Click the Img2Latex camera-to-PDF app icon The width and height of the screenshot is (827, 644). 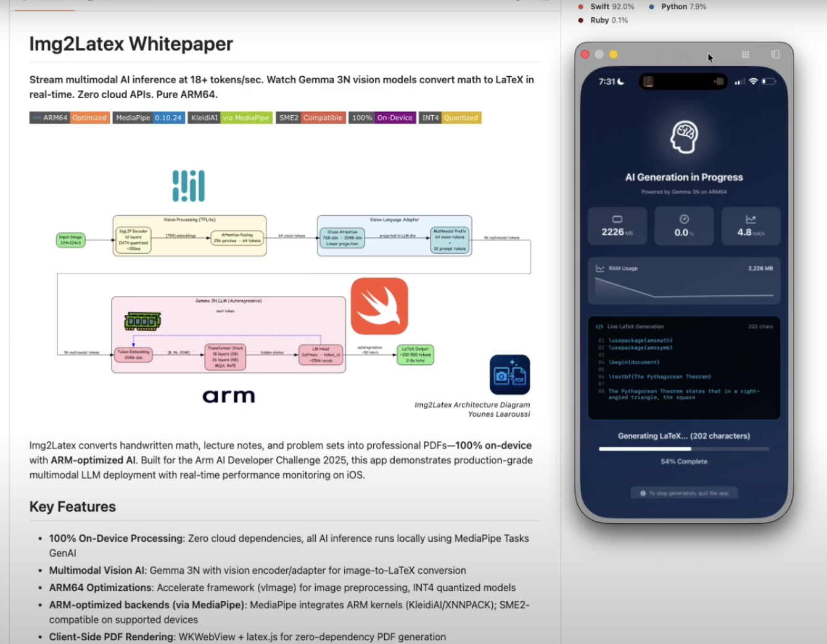click(x=510, y=374)
